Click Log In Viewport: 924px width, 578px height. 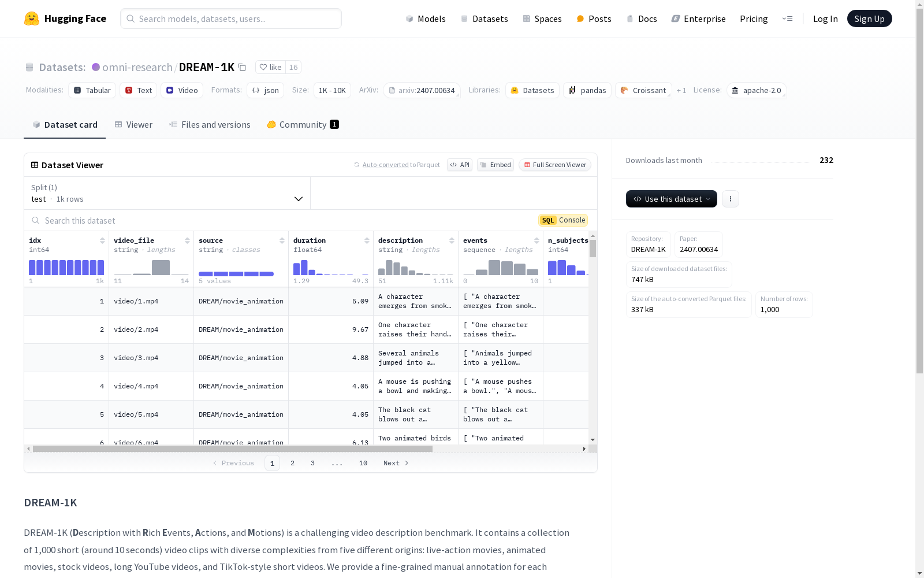coord(825,18)
